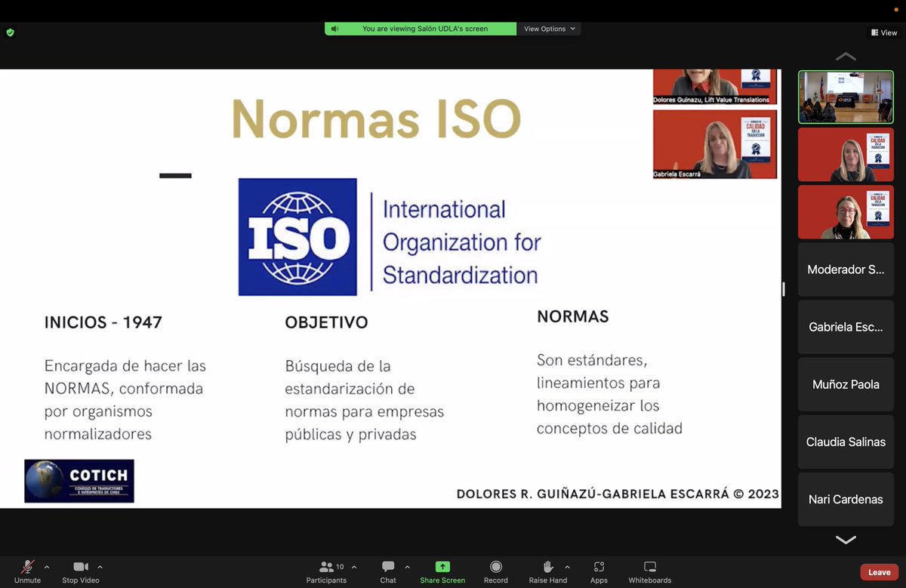Expand Raise Hand reactions arrow
This screenshot has width=906, height=588.
pyautogui.click(x=567, y=567)
